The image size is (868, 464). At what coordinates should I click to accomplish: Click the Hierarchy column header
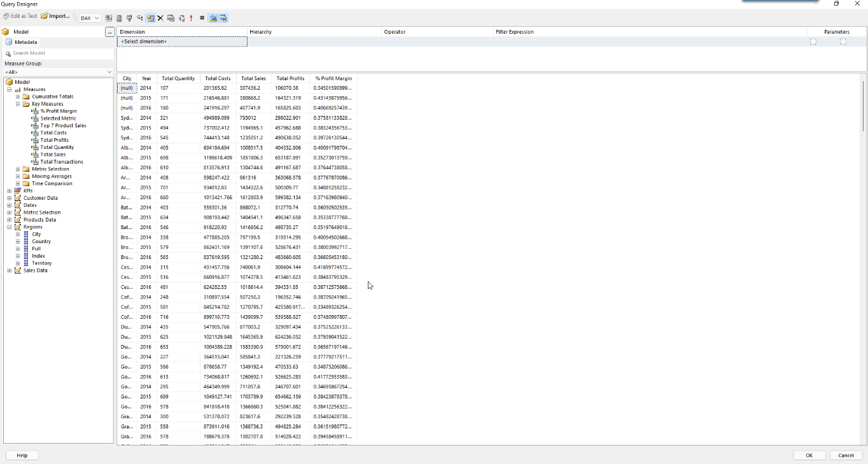pos(314,32)
